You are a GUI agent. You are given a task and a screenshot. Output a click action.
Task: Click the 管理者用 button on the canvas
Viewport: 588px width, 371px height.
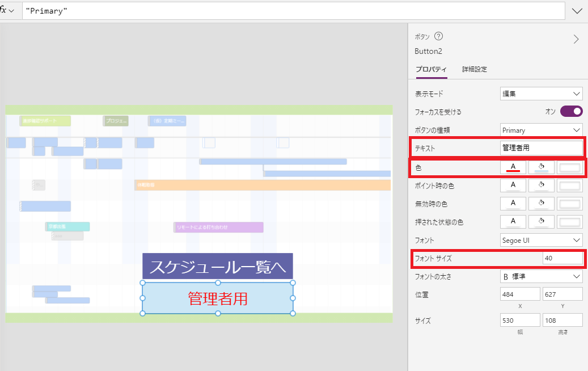(x=217, y=297)
